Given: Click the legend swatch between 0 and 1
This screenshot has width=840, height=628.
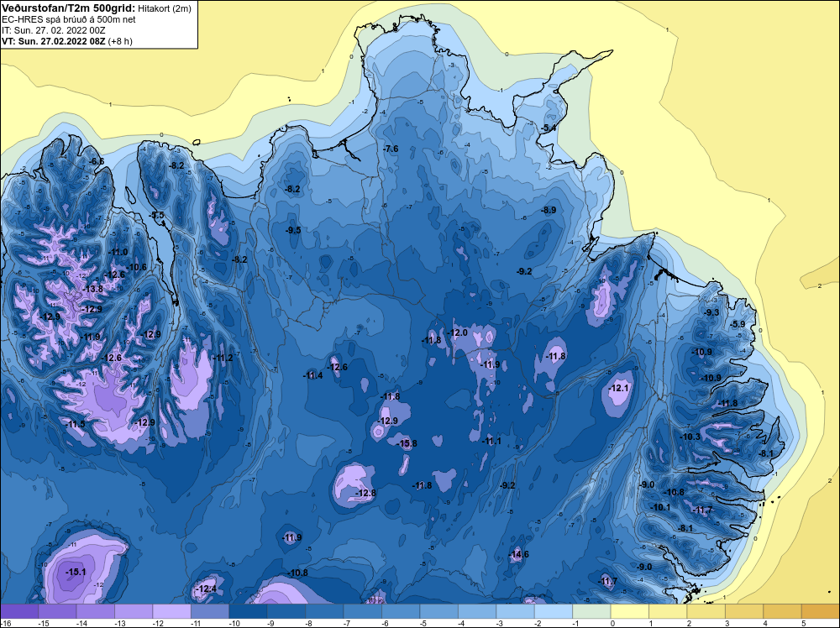Looking at the screenshot, I should (629, 611).
